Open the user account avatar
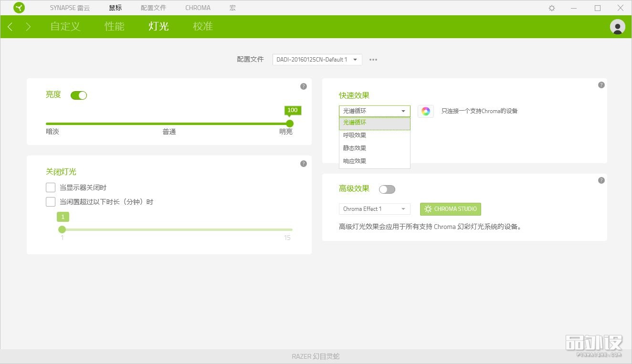The width and height of the screenshot is (632, 364). click(x=617, y=27)
